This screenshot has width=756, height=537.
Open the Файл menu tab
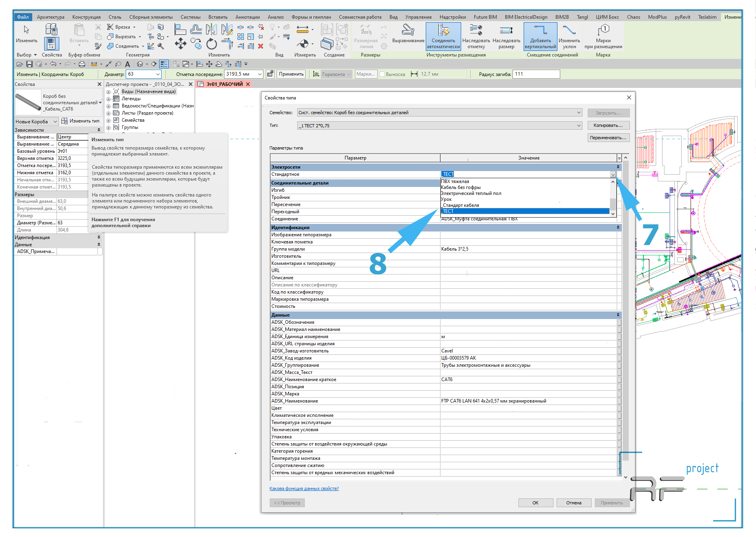click(x=23, y=17)
